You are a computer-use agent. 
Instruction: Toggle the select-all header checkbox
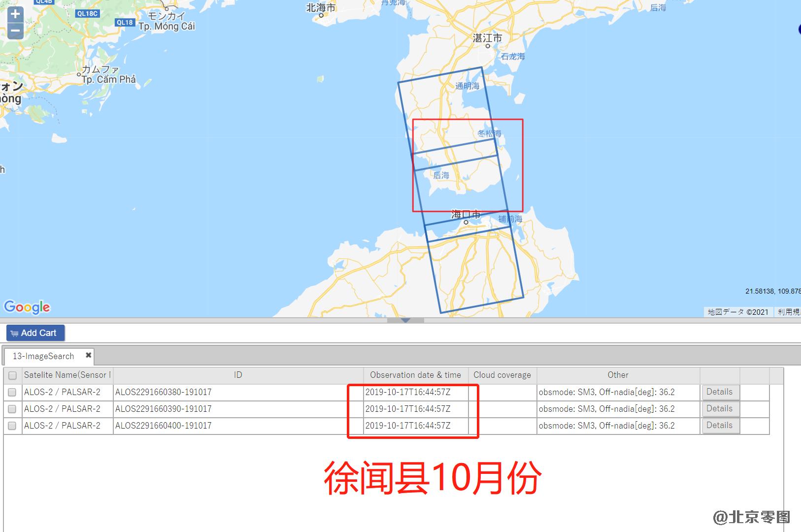13,375
